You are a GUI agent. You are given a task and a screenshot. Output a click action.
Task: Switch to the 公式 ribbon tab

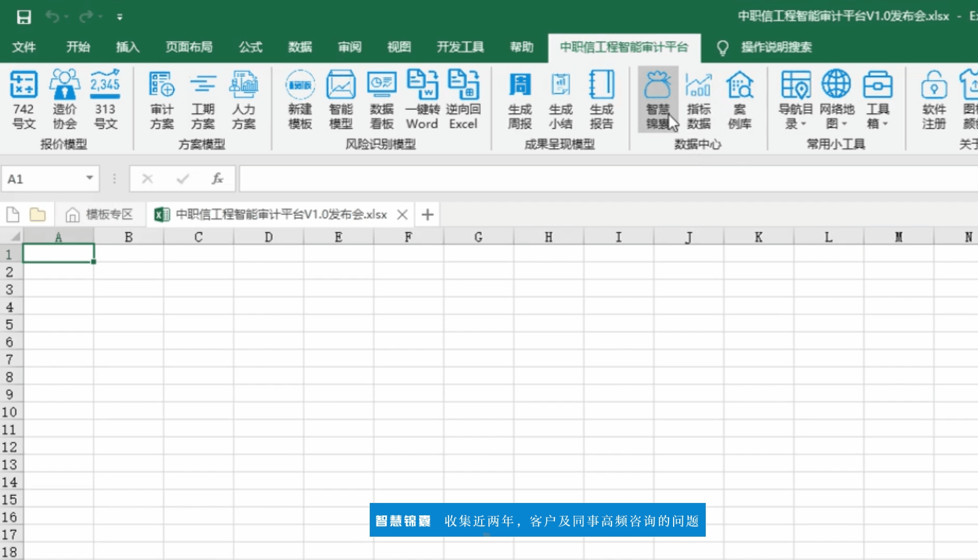click(x=250, y=47)
